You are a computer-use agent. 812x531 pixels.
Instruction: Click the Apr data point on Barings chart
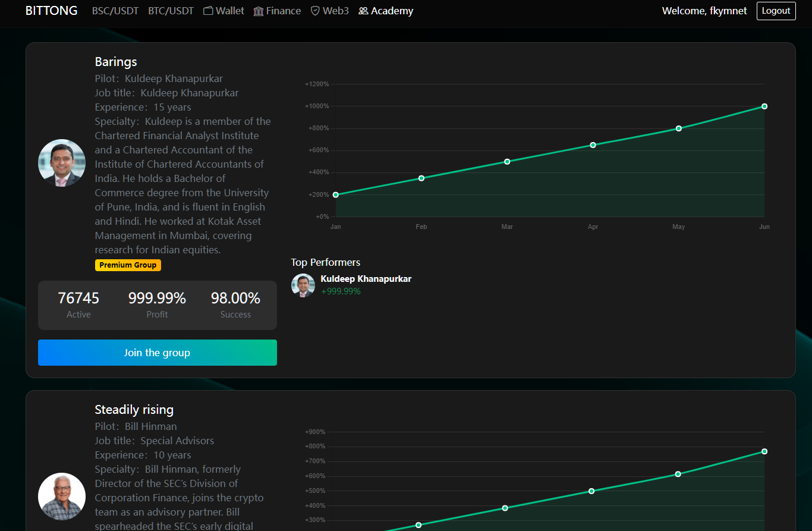tap(593, 145)
